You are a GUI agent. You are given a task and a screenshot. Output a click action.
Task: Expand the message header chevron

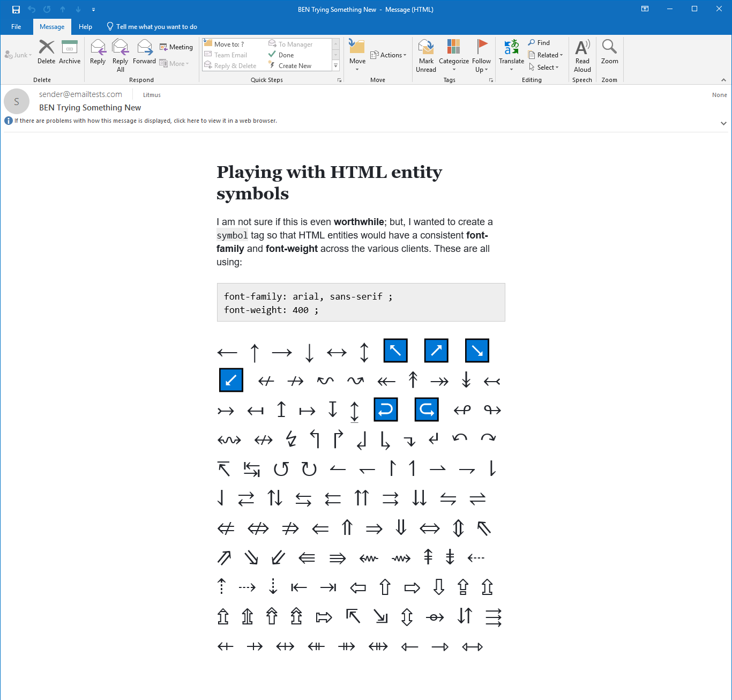(x=723, y=123)
